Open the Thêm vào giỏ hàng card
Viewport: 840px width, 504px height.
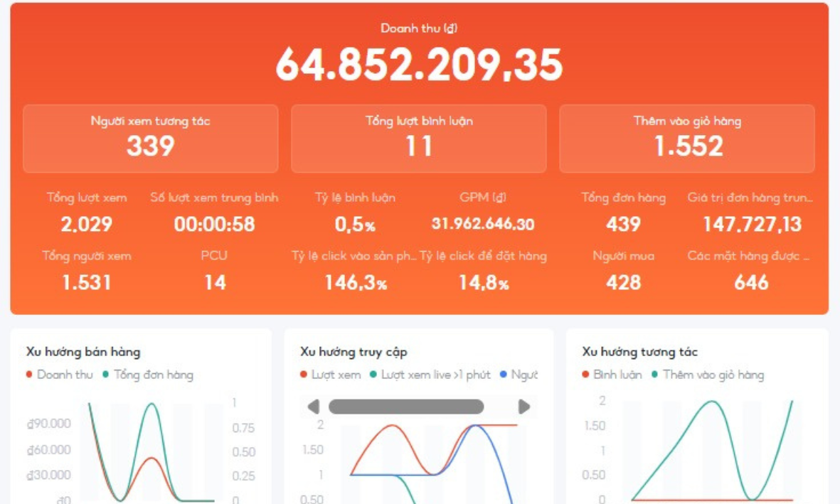click(686, 139)
